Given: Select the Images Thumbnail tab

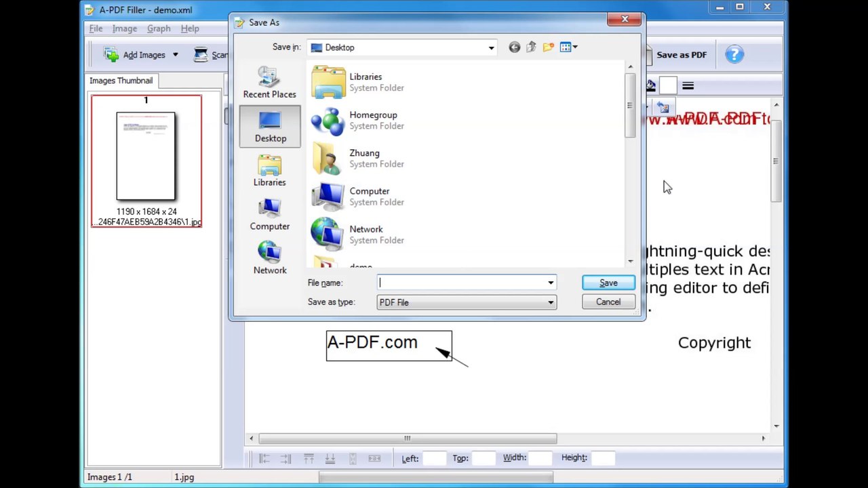Looking at the screenshot, I should [x=121, y=81].
